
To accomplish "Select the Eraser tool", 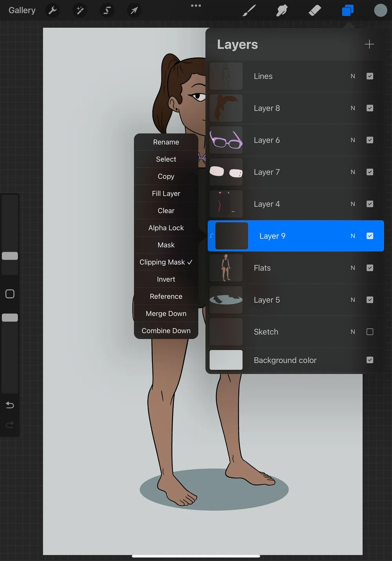I will point(315,10).
